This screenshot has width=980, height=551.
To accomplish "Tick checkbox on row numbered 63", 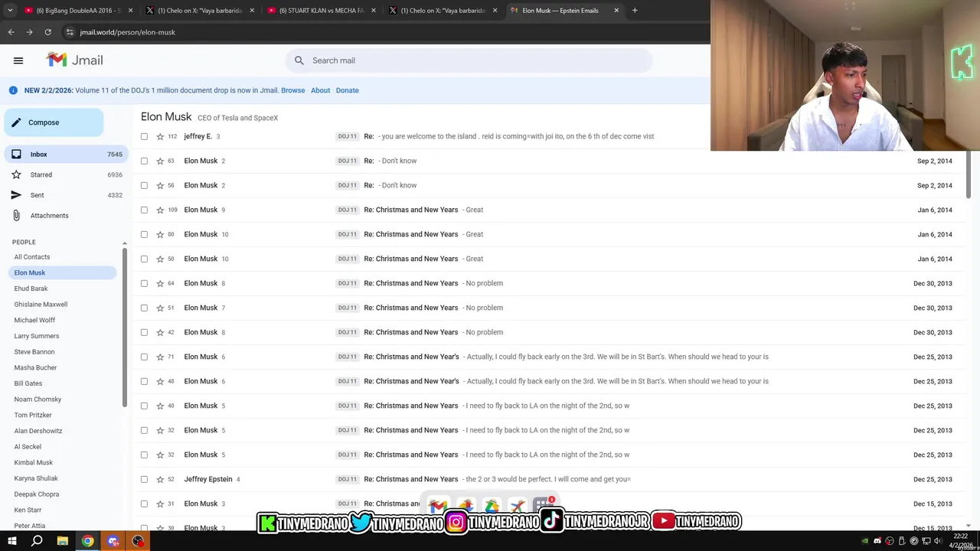I will tap(144, 161).
